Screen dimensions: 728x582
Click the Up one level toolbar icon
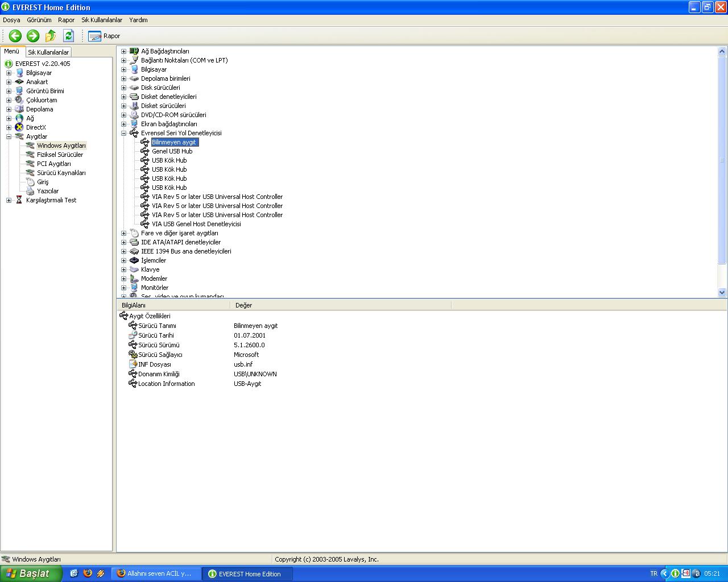(51, 36)
